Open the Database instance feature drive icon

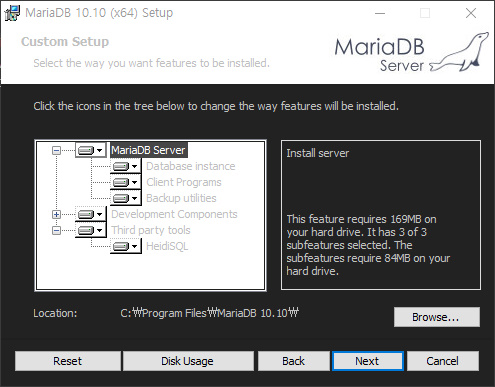[126, 166]
